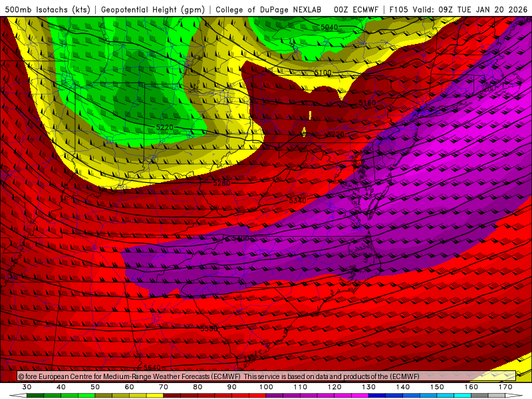Click the 170 kt colorbar label
The image size is (532, 399).
505,387
